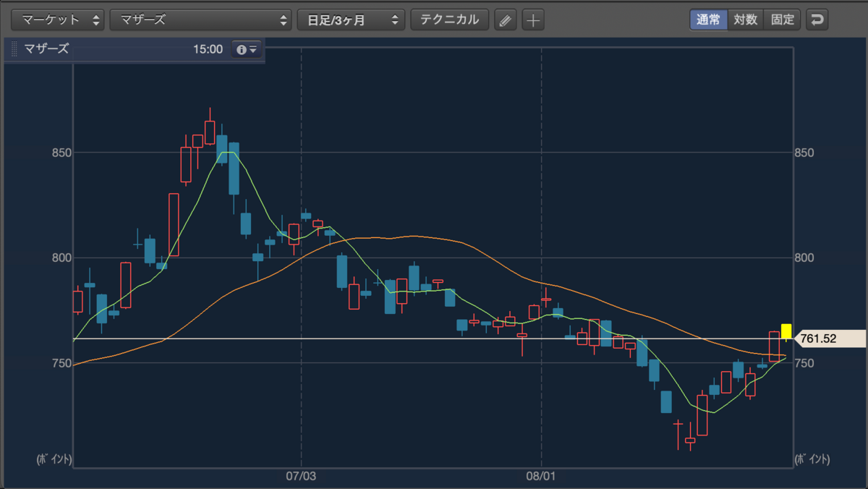
Task: Click the yellow latest-price marker
Action: 786,331
